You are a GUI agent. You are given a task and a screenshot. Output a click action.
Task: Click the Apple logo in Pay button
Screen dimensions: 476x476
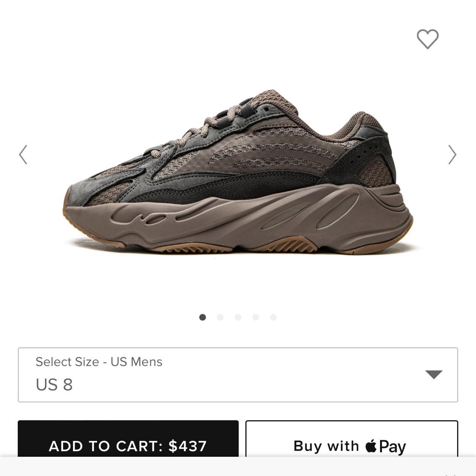click(x=371, y=445)
